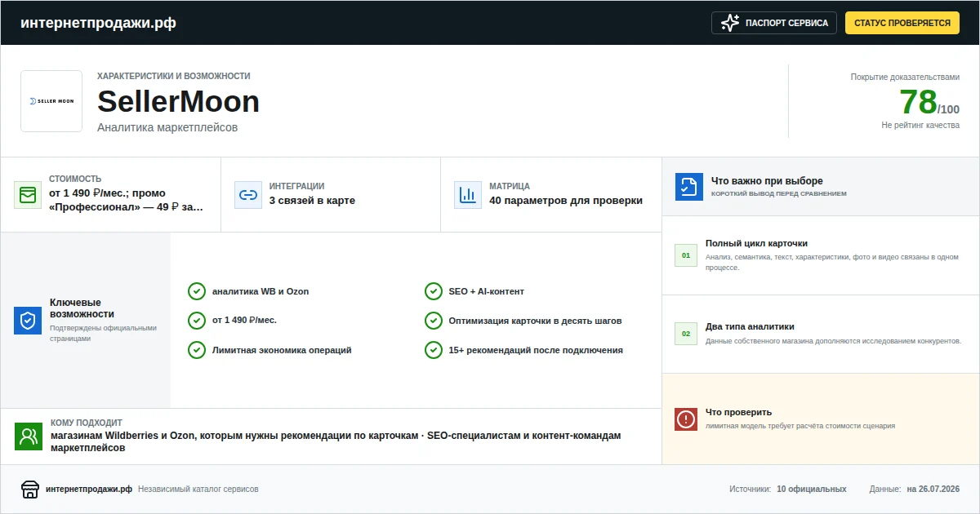Click the SEO + AI-контент feature text
The width and height of the screenshot is (980, 514).
(487, 291)
